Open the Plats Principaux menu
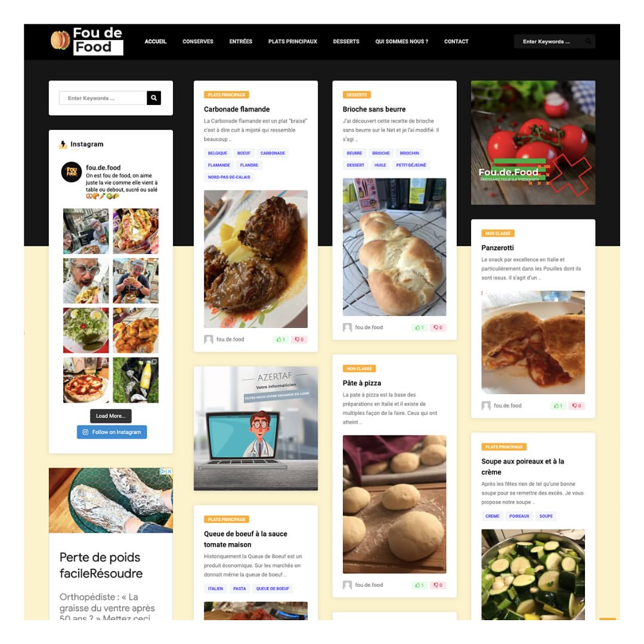 [x=293, y=42]
